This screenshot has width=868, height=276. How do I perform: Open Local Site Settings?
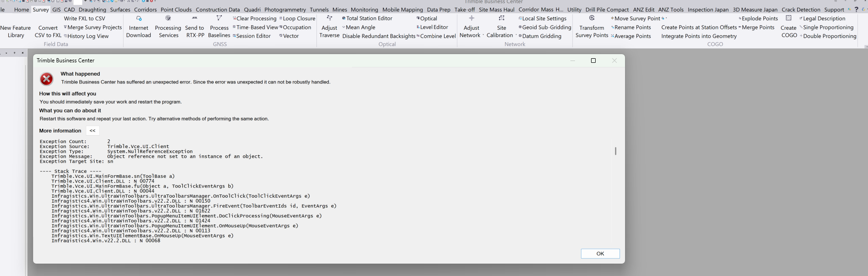tap(542, 19)
